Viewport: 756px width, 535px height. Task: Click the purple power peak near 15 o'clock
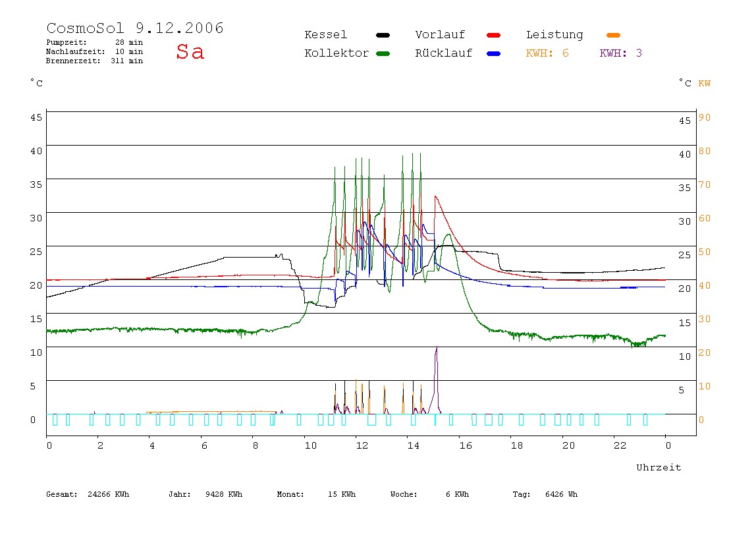click(437, 347)
